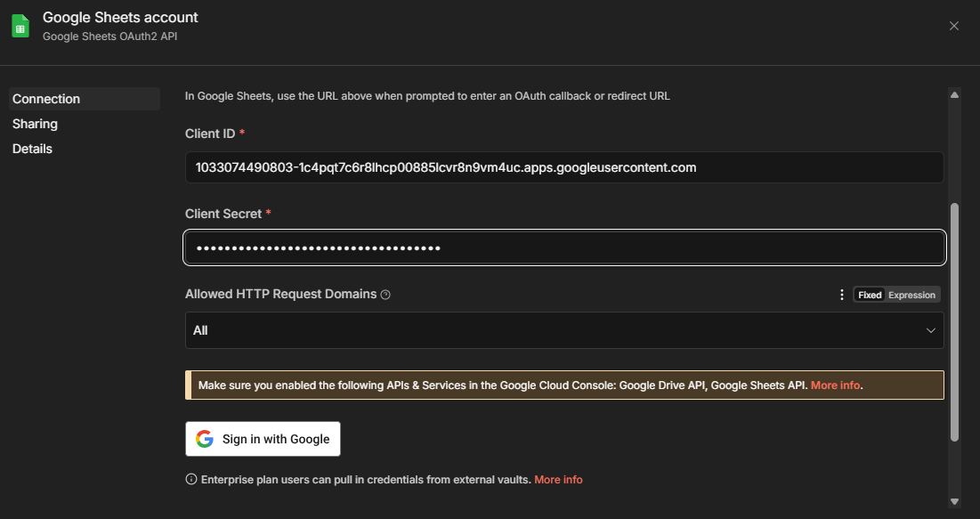Click the Allowed HTTP Request Domains label
Viewport: 980px width, 519px height.
point(280,294)
